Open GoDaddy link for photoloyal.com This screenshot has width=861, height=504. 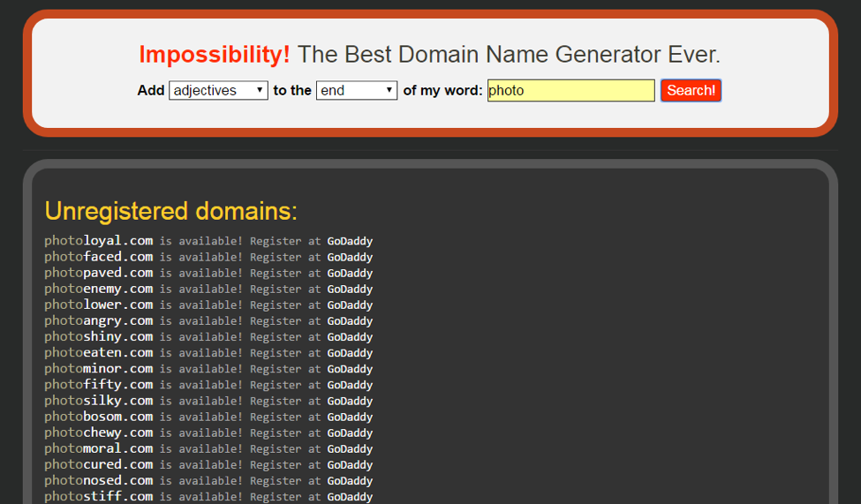click(x=350, y=241)
